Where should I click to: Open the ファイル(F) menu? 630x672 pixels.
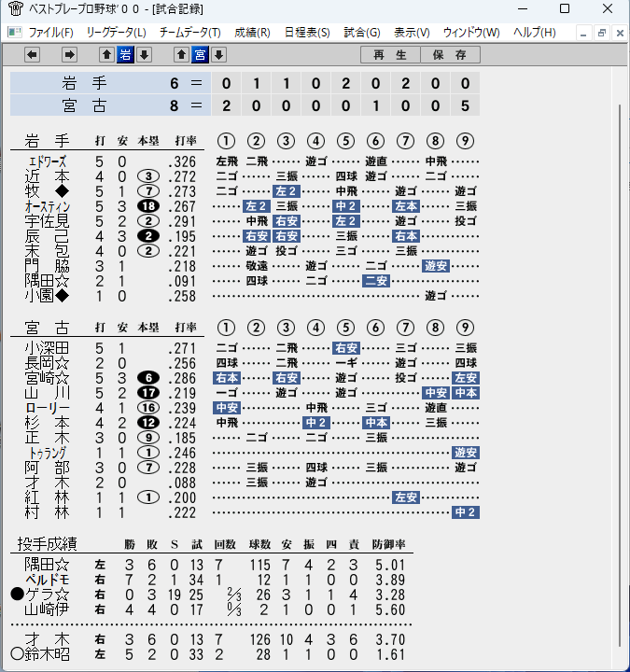coord(50,33)
